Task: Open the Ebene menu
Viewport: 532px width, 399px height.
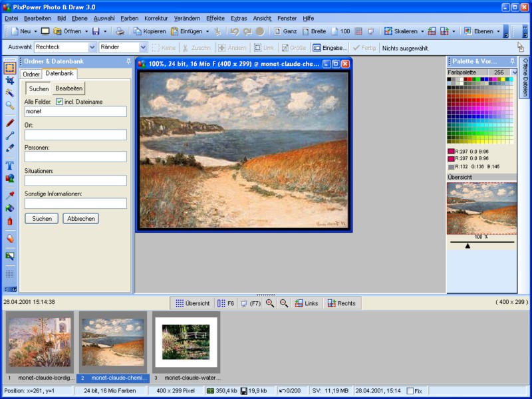Action: coord(79,19)
